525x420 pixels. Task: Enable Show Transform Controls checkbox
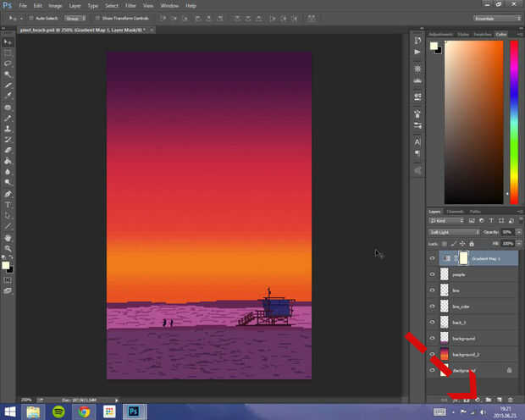(x=97, y=18)
